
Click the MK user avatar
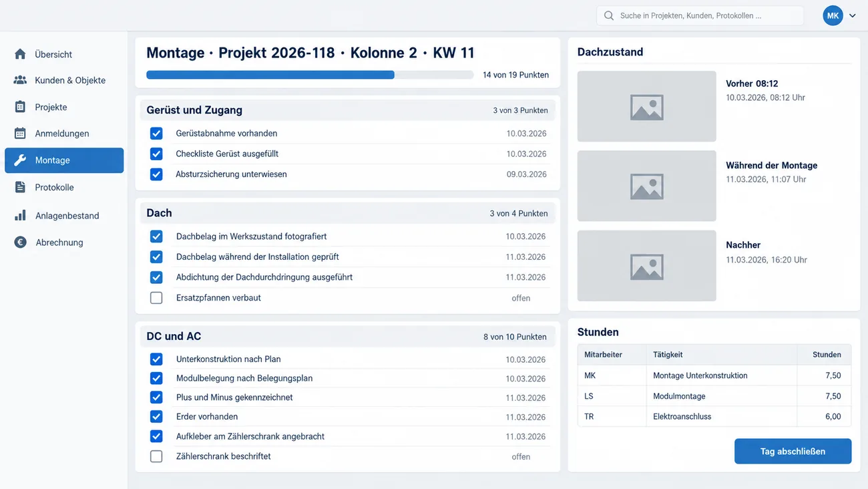click(x=833, y=15)
